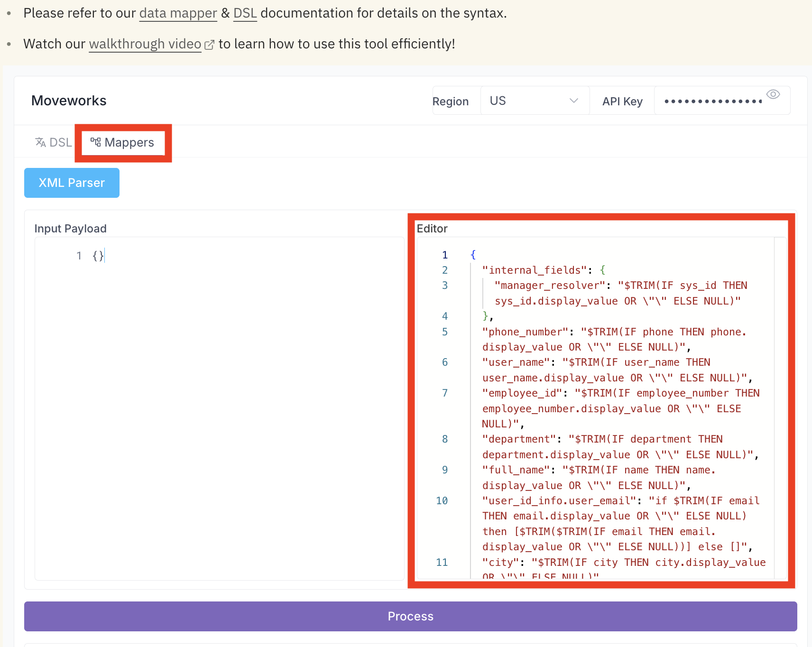Click the external link icon beside walkthrough video
This screenshot has width=812, height=647.
[x=209, y=45]
